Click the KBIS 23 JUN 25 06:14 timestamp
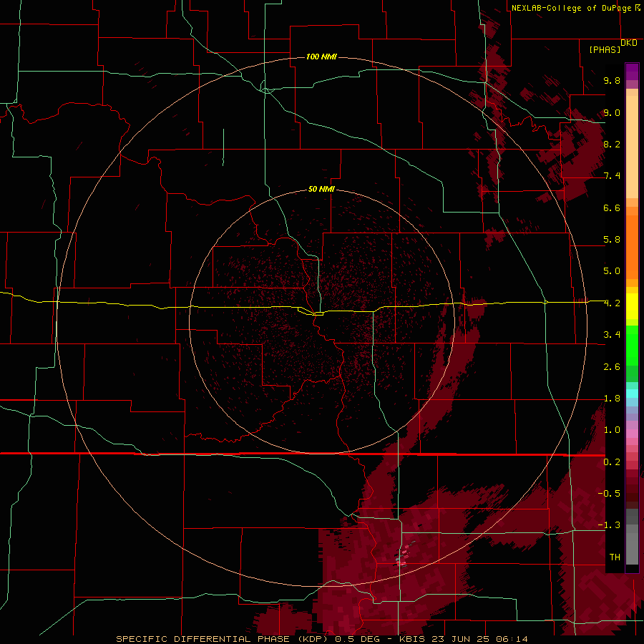 click(464, 639)
